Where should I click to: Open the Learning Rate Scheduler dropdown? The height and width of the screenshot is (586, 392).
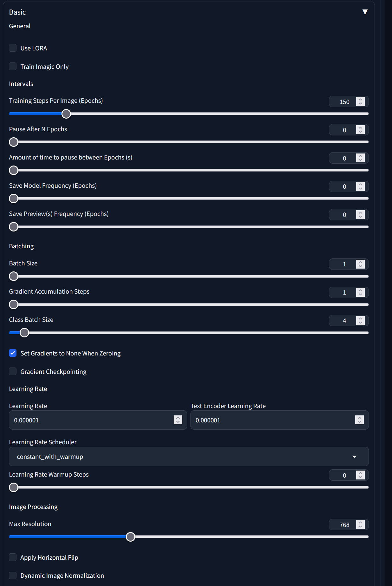coord(189,457)
